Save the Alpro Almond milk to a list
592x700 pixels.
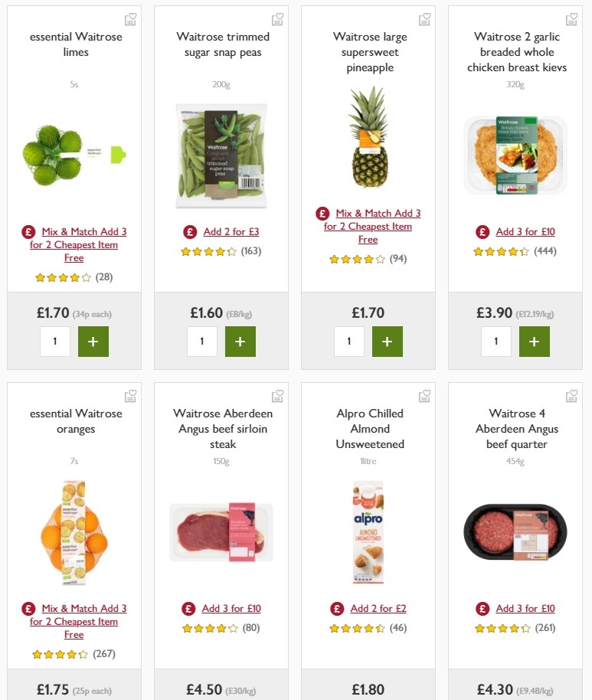pos(424,396)
